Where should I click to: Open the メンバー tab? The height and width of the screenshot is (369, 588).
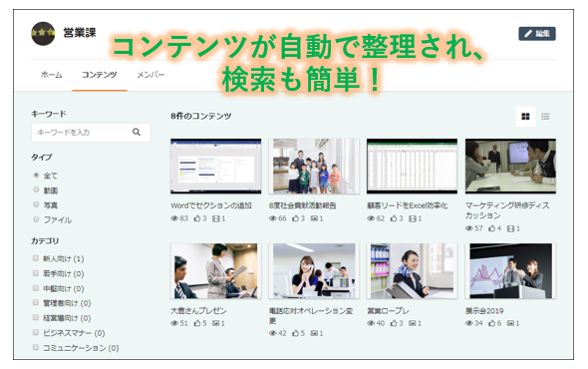coord(150,75)
